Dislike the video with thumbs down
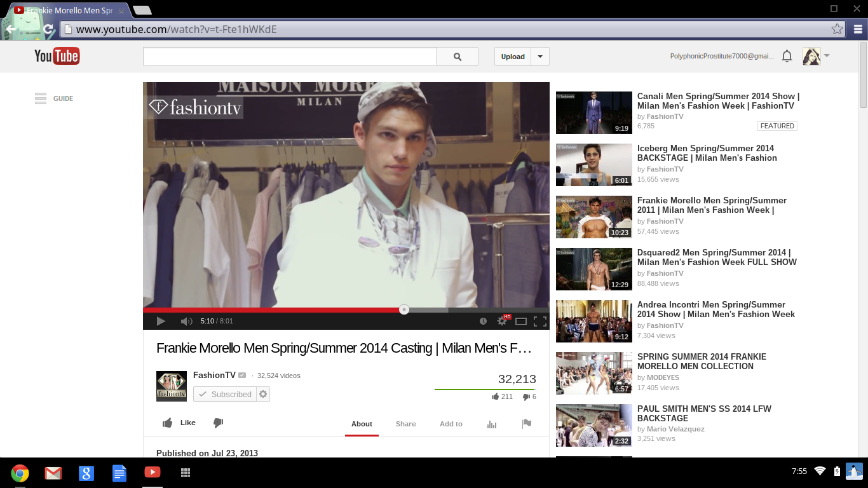Image resolution: width=868 pixels, height=488 pixels. [x=218, y=423]
